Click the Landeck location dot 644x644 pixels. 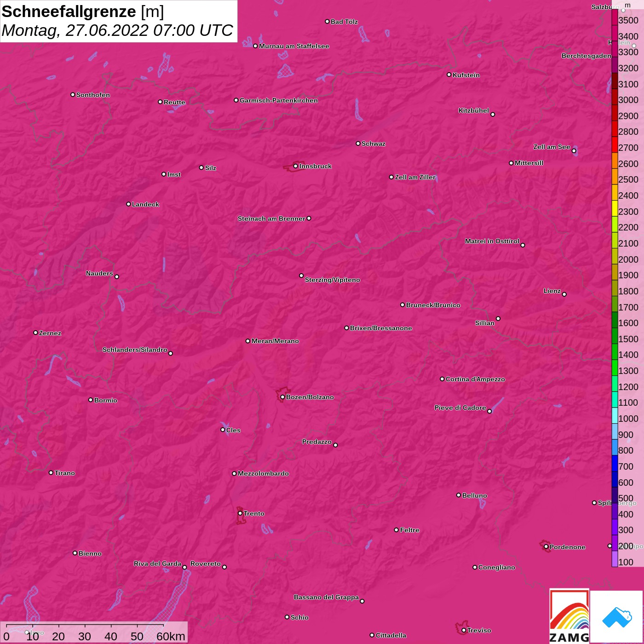[128, 204]
